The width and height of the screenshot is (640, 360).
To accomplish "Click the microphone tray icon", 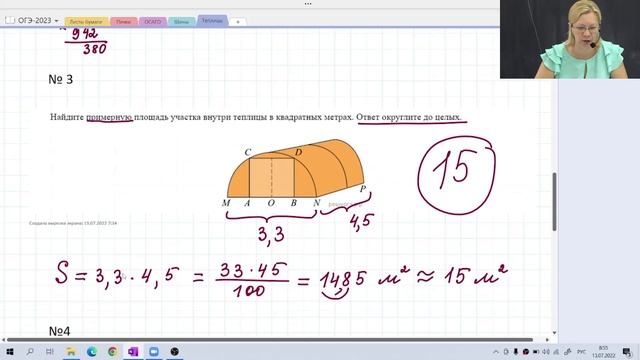I will (x=516, y=352).
